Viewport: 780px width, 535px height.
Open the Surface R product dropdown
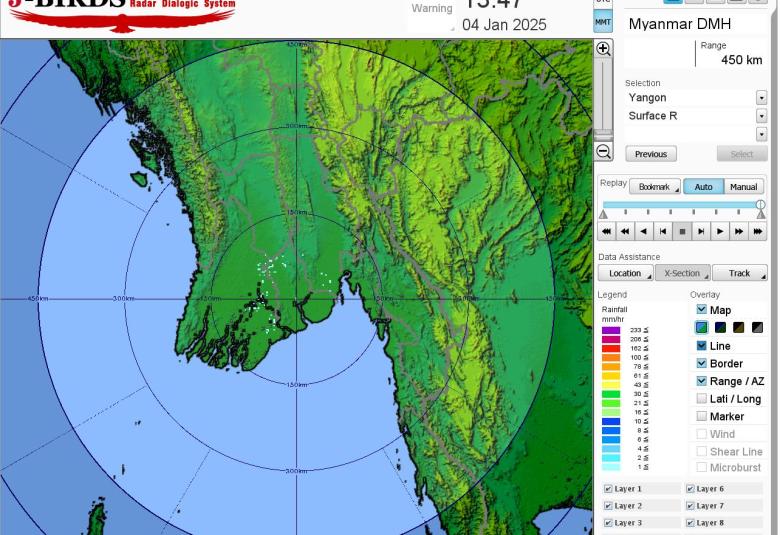tap(761, 116)
